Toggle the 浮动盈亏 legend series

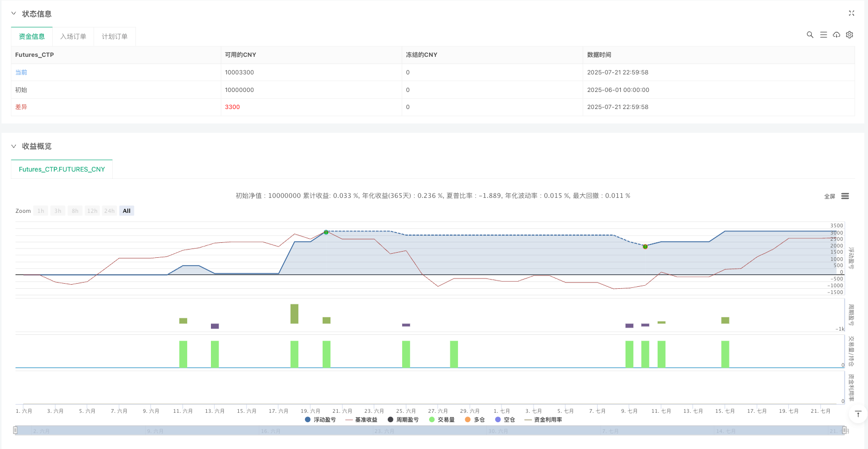point(321,420)
